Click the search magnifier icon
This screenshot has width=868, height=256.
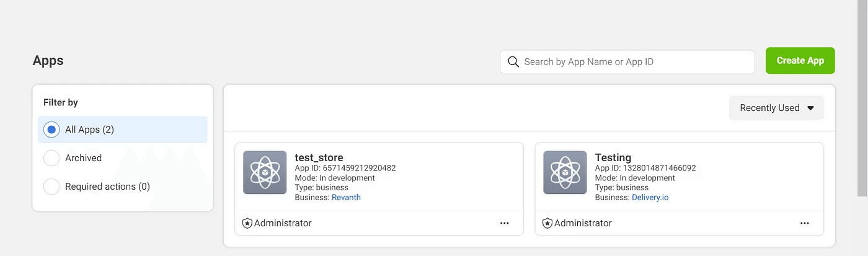click(x=513, y=61)
